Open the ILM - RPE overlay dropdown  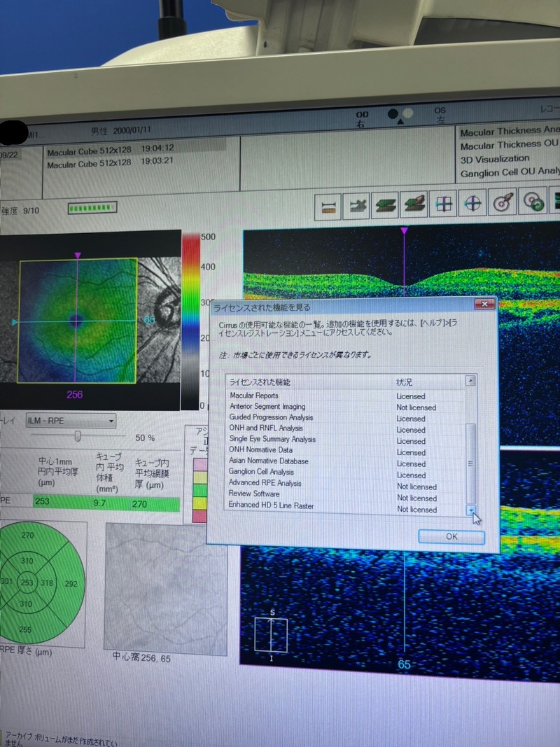coord(70,421)
